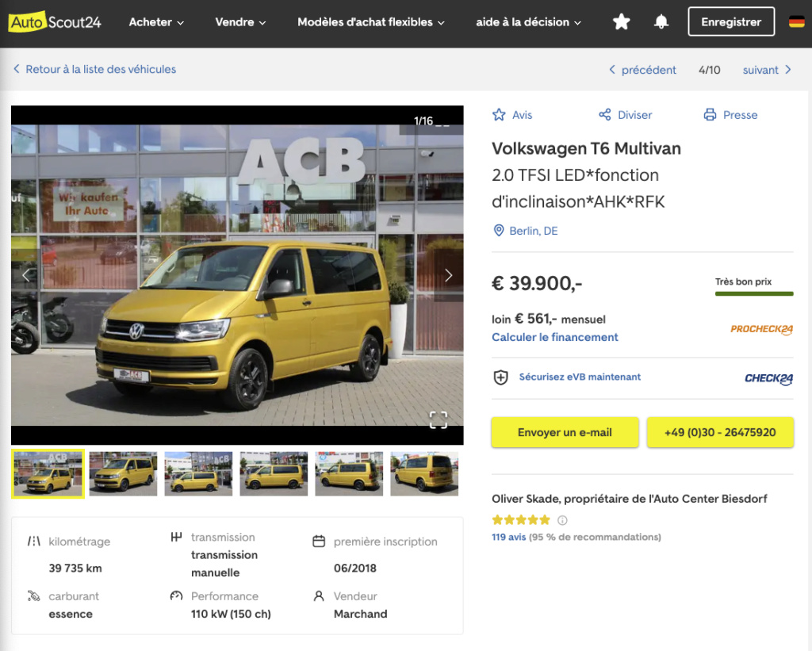The height and width of the screenshot is (651, 812).
Task: Open the AutoScout24 logo homepage
Action: [x=55, y=21]
